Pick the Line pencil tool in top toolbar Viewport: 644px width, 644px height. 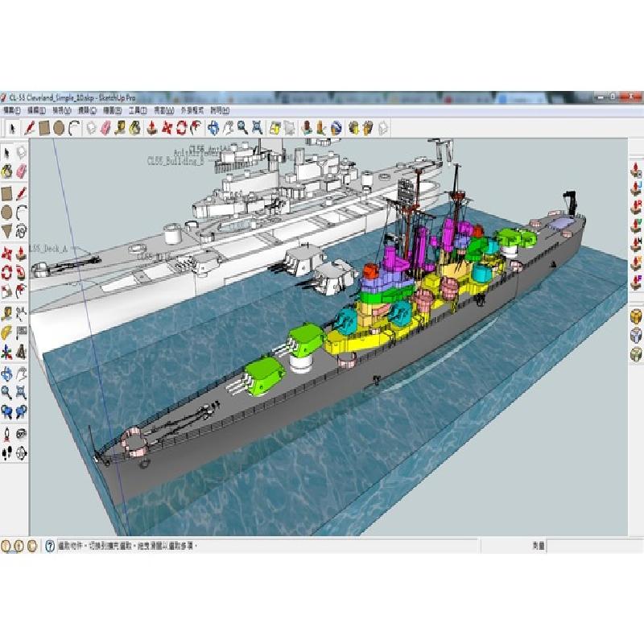pos(30,127)
